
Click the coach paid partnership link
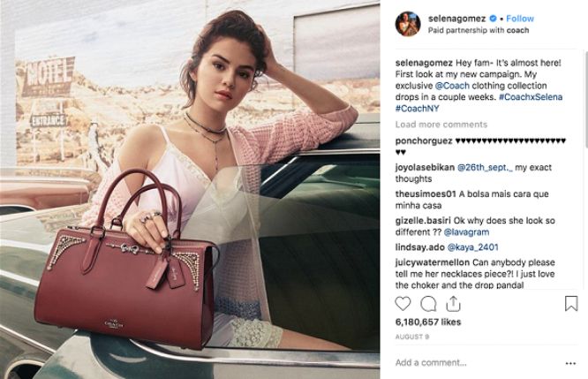click(517, 30)
